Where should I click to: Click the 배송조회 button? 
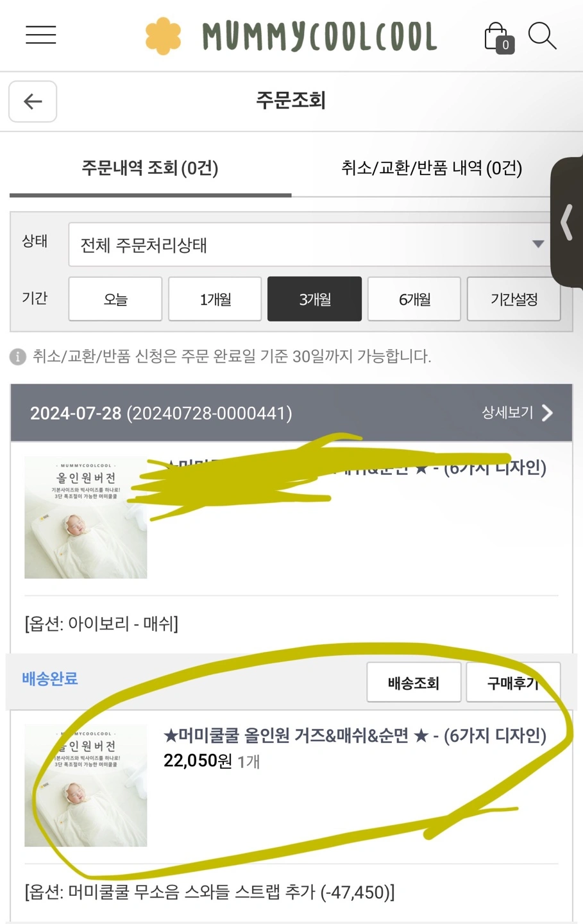click(414, 683)
